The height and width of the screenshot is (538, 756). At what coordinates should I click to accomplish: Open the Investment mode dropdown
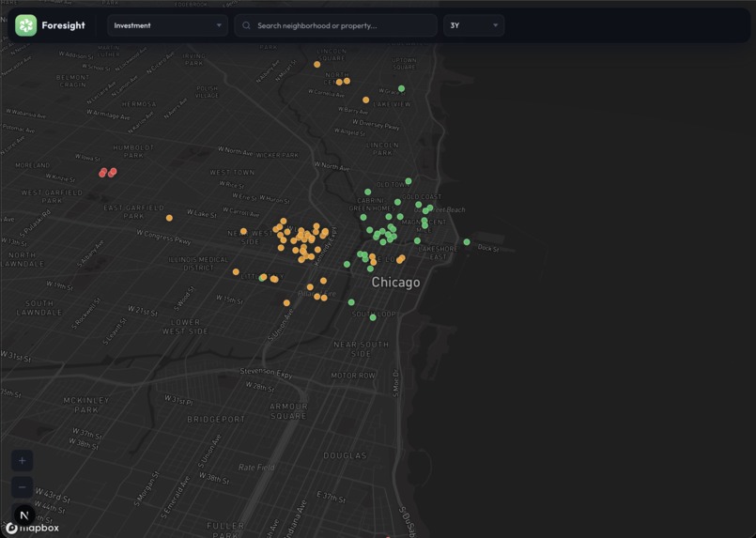[x=167, y=25]
